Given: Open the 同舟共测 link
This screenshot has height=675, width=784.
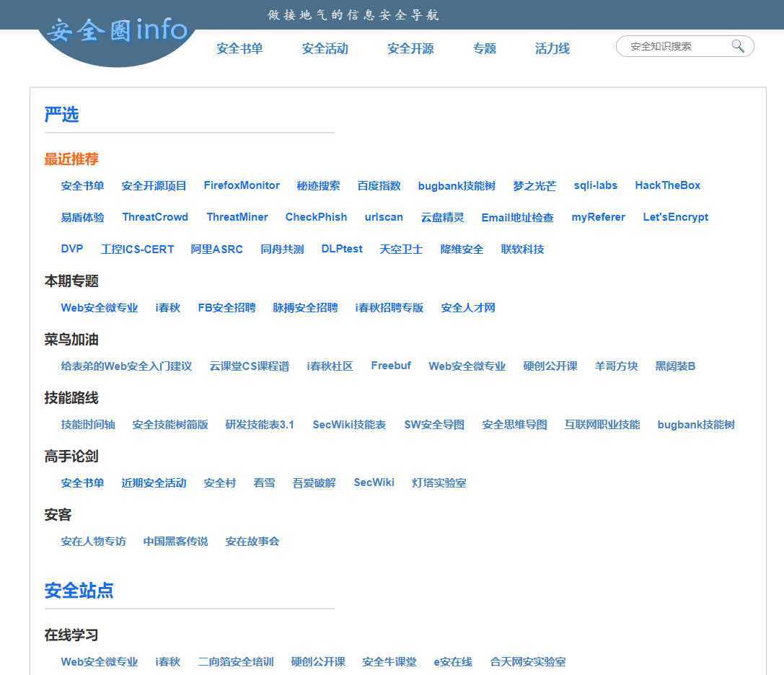Looking at the screenshot, I should pyautogui.click(x=282, y=249).
